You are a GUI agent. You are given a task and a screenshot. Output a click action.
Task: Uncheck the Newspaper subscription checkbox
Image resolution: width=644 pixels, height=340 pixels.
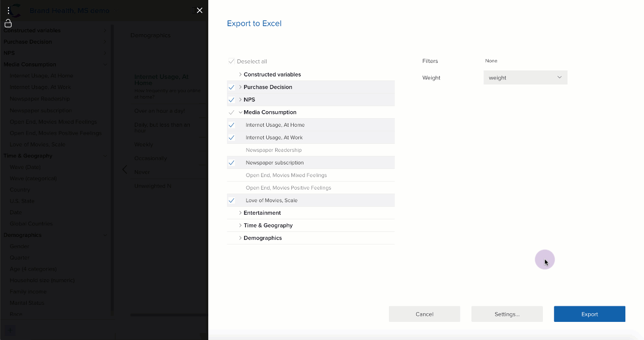[231, 162]
